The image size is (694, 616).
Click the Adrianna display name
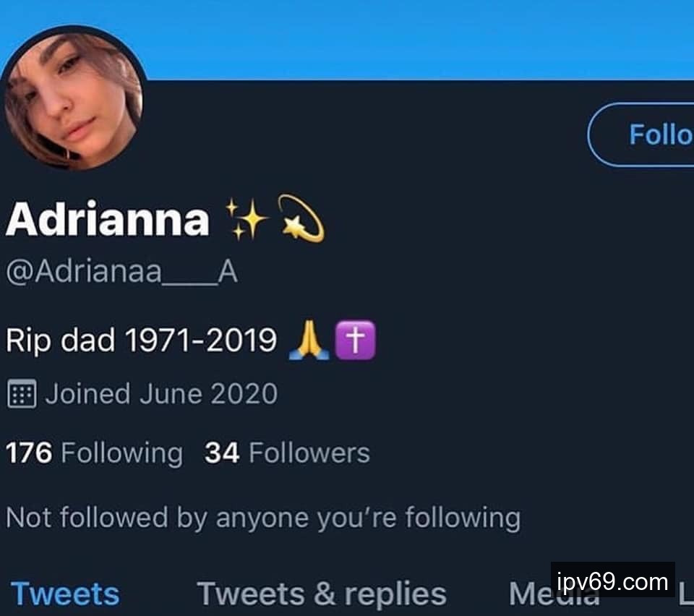[107, 218]
